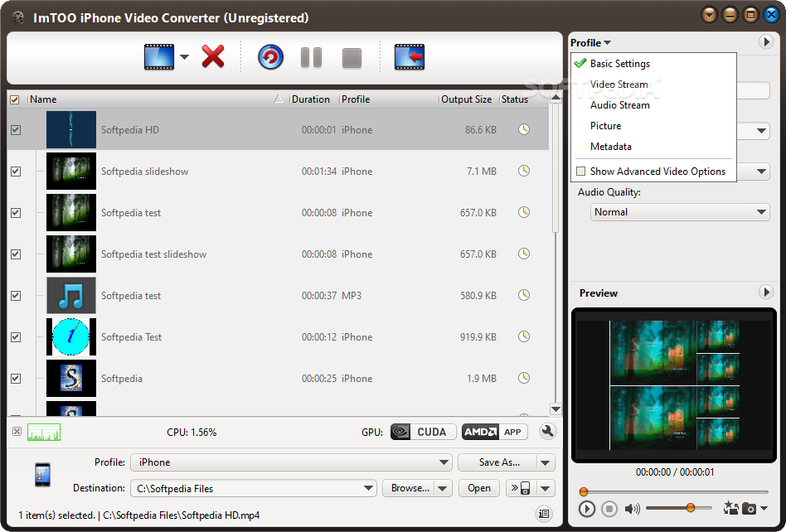786x532 pixels.
Task: Select the music note MP3 thumbnail
Action: 71,296
